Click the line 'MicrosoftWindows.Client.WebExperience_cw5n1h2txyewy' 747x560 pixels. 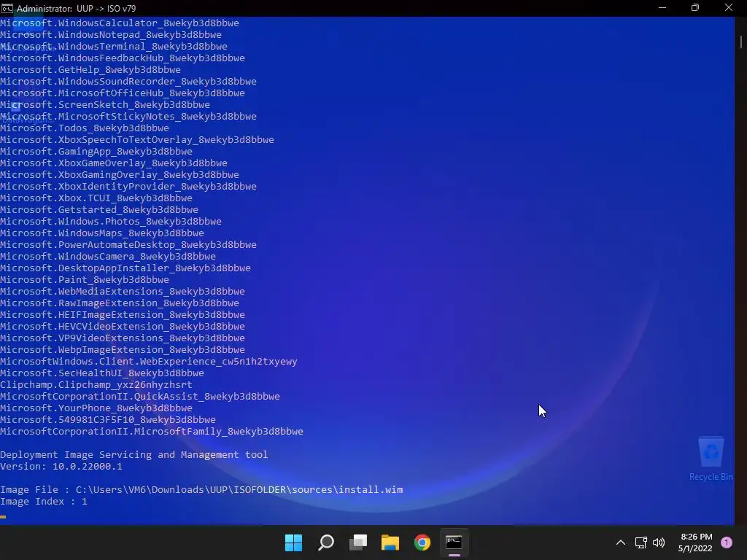(x=149, y=362)
